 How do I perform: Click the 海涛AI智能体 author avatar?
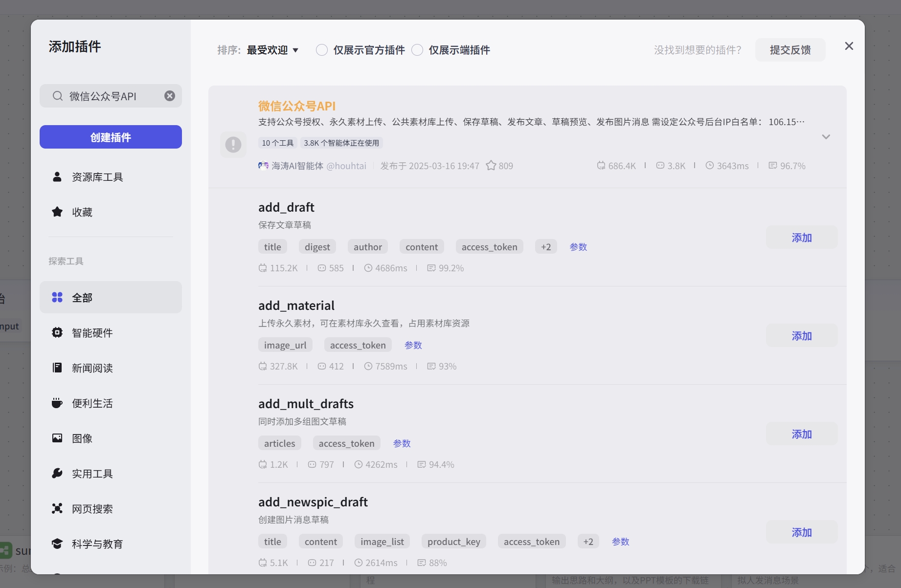[x=263, y=166]
